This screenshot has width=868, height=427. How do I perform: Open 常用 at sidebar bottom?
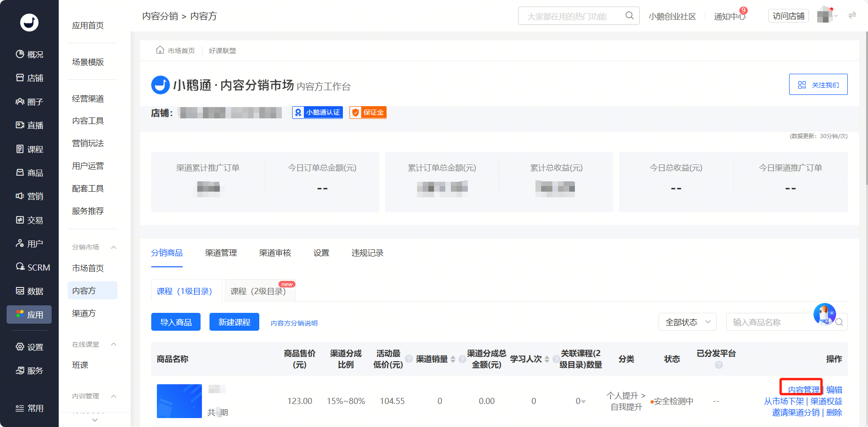tap(29, 408)
